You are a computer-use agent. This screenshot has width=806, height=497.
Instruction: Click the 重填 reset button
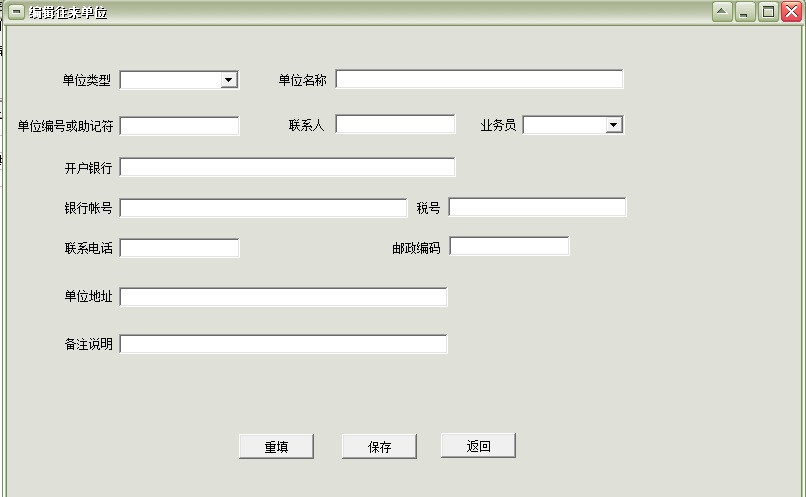pyautogui.click(x=276, y=447)
